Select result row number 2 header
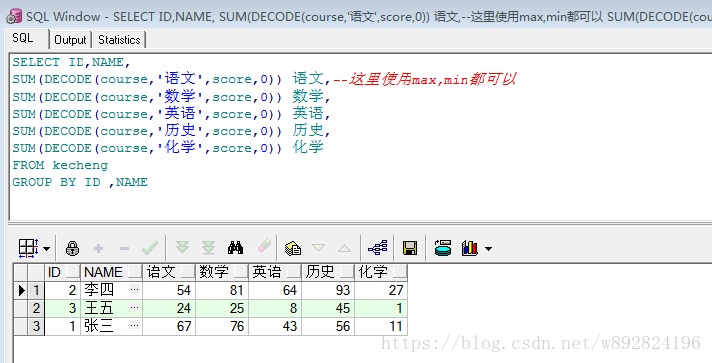 pyautogui.click(x=36, y=308)
